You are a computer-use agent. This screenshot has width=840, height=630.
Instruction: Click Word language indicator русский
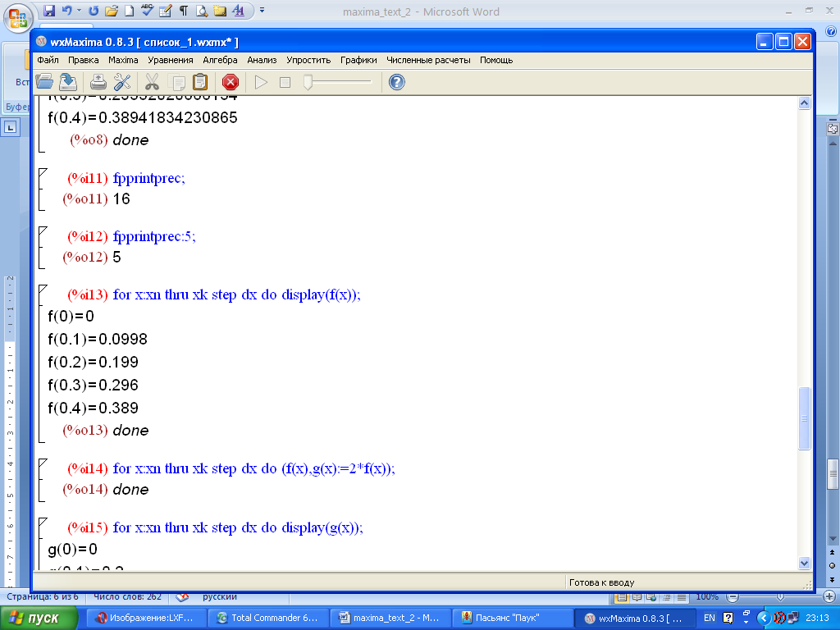(220, 596)
